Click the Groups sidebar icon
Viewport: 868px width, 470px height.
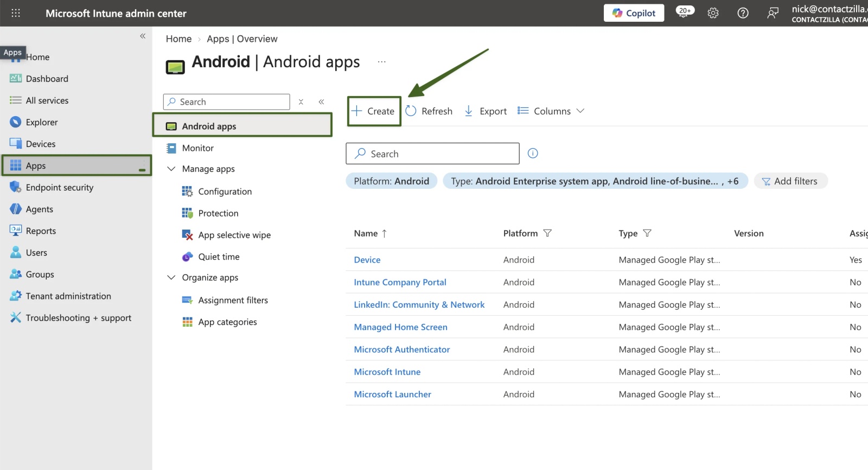pos(16,274)
